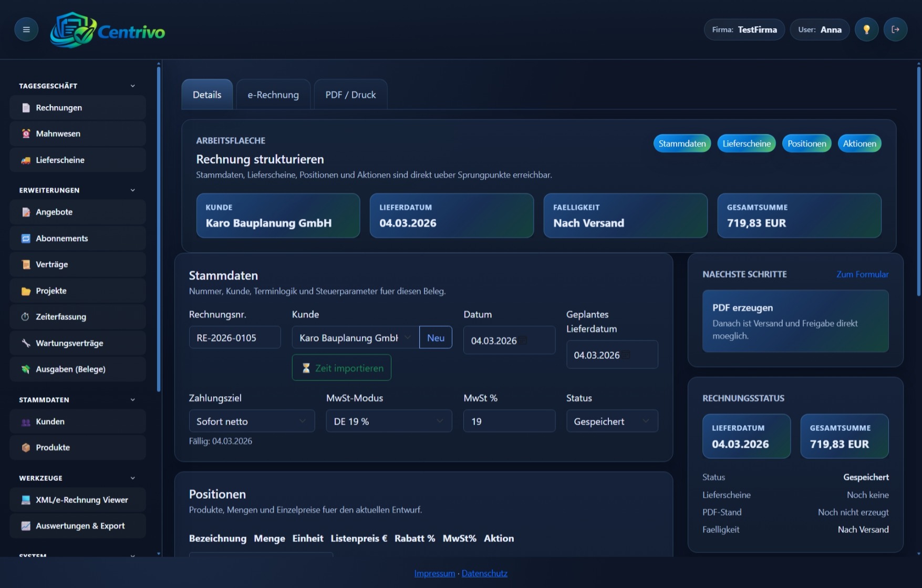Click the hamburger menu icon
Screen dimensions: 922x588
26,29
